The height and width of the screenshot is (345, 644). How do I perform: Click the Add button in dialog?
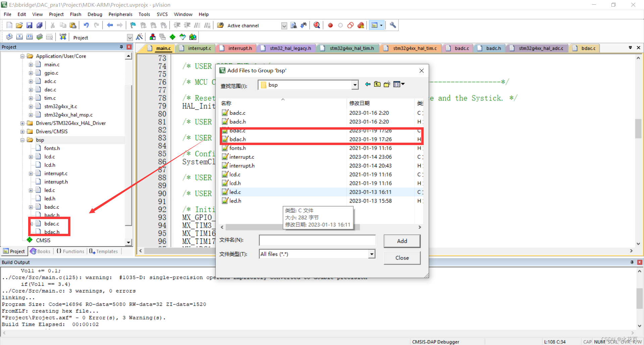401,241
